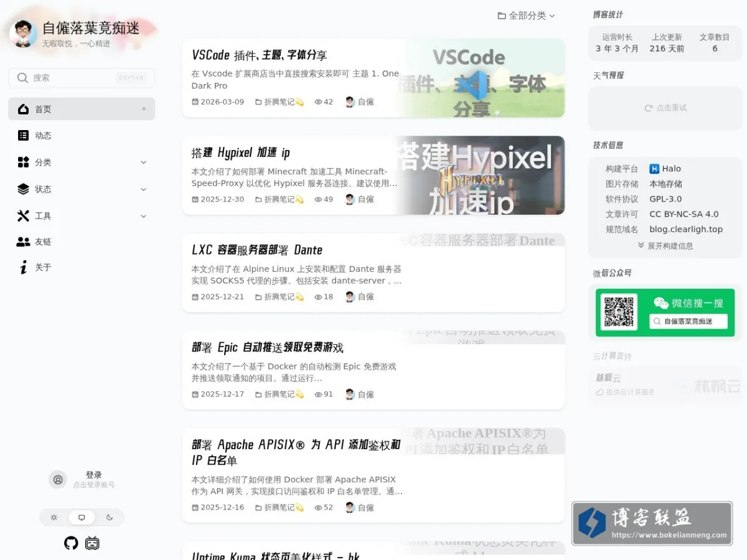Click date 2025-12-30 on Hypixel post

[x=218, y=200]
